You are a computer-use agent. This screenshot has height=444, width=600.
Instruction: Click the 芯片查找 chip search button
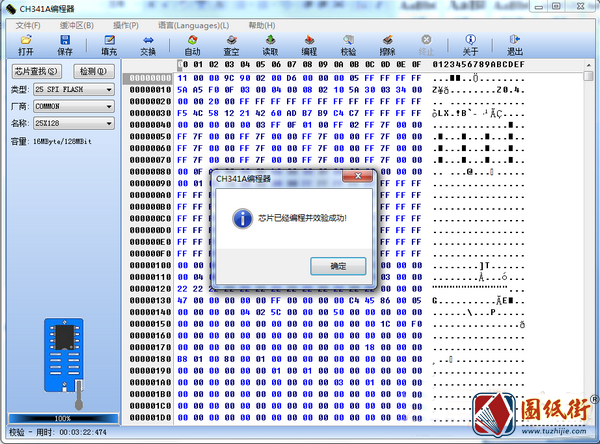pyautogui.click(x=37, y=71)
